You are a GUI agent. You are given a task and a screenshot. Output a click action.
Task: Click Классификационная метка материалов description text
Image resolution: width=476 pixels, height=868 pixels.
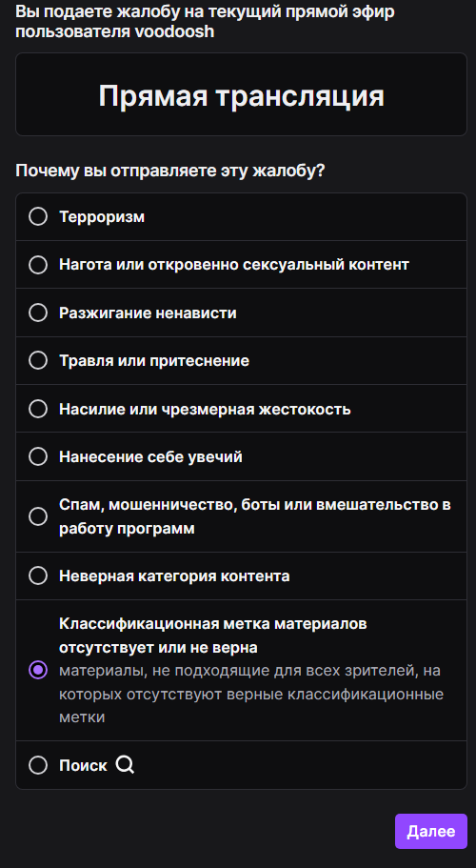click(x=251, y=694)
